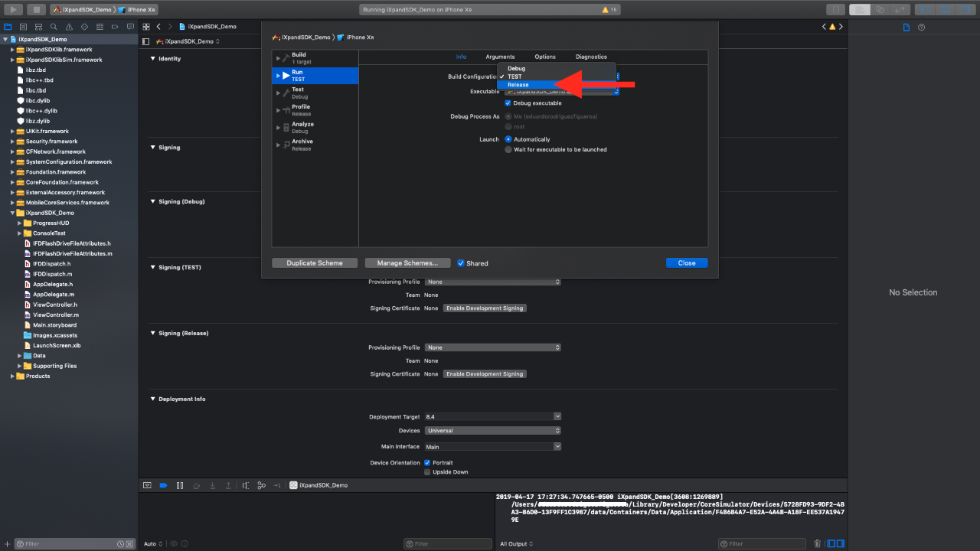Click the related items grid icon
Viewport: 980px width, 551px height.
[146, 26]
